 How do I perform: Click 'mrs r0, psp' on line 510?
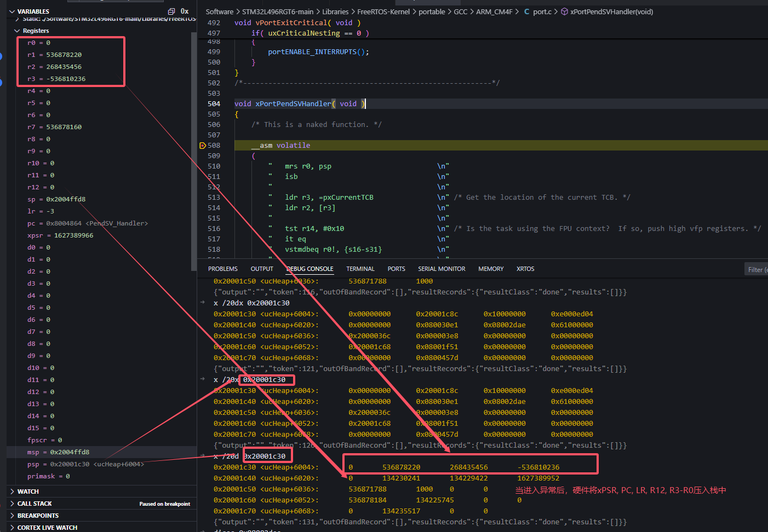coord(308,166)
